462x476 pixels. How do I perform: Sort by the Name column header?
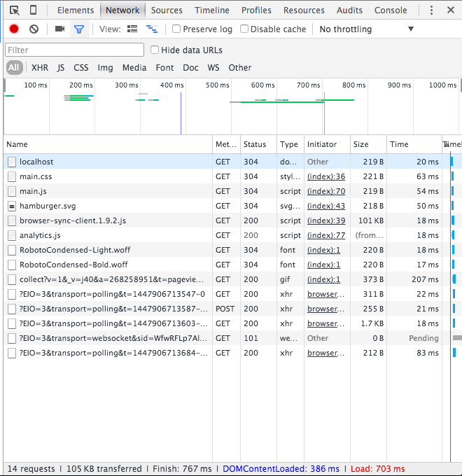click(108, 144)
